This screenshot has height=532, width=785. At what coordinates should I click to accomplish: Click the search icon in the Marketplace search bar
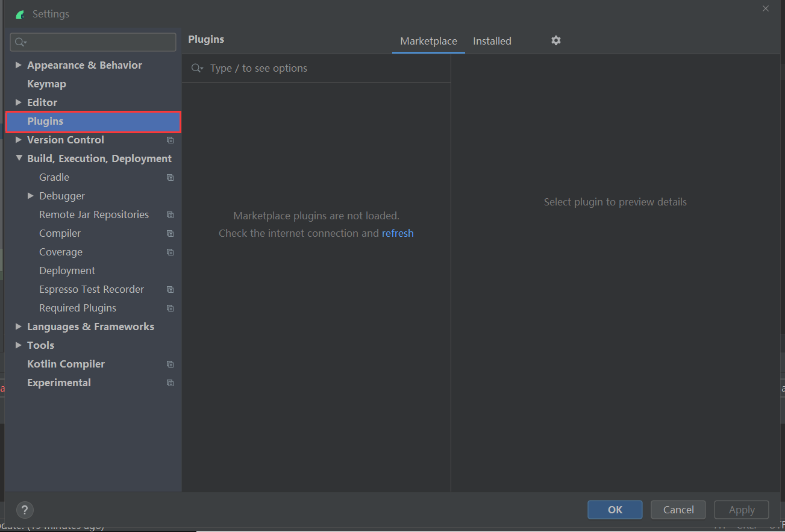[196, 68]
